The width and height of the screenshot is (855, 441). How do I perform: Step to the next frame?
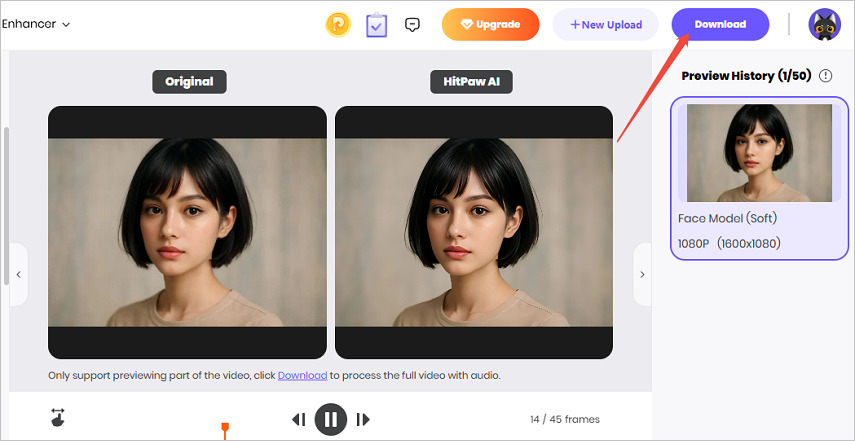click(363, 419)
